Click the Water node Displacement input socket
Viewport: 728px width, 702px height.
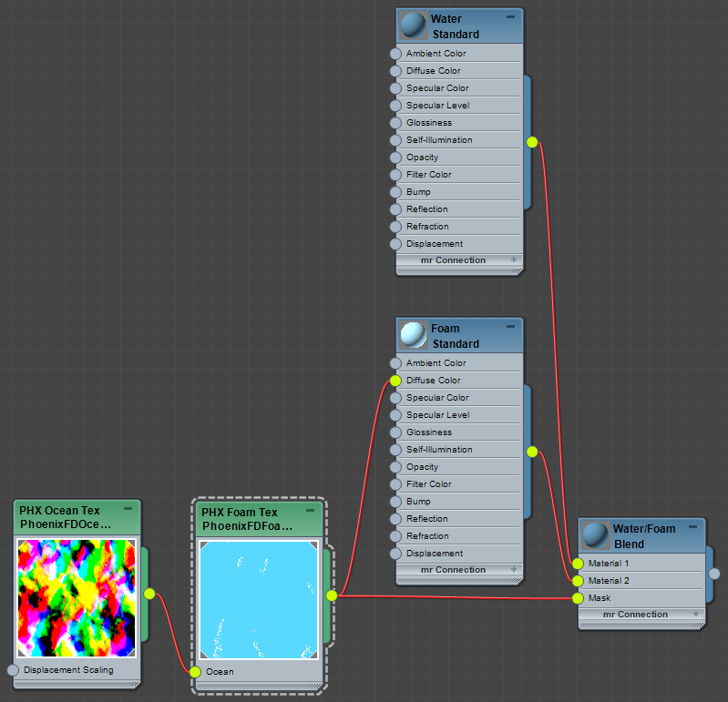395,244
